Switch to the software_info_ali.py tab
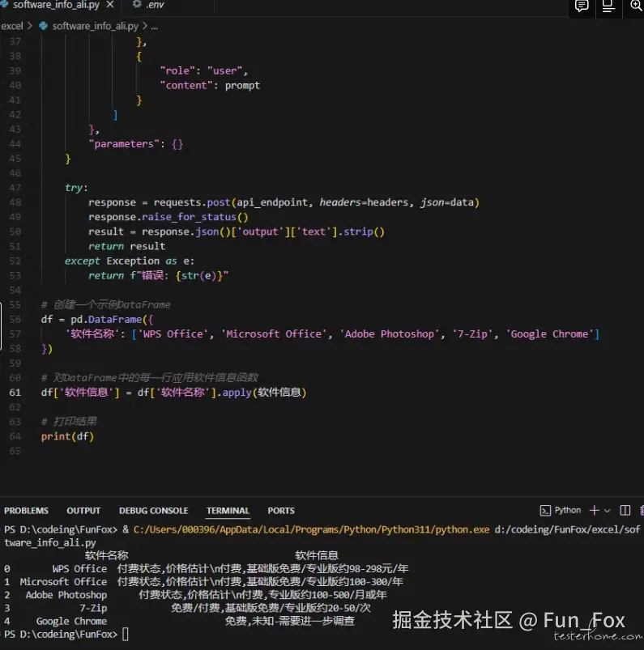The width and height of the screenshot is (644, 650). click(56, 5)
